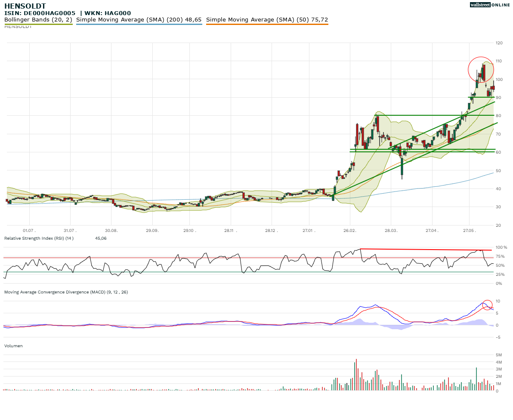Viewport: 513px width, 420px height.
Task: Click the 60 price axis label
Action: (498, 152)
